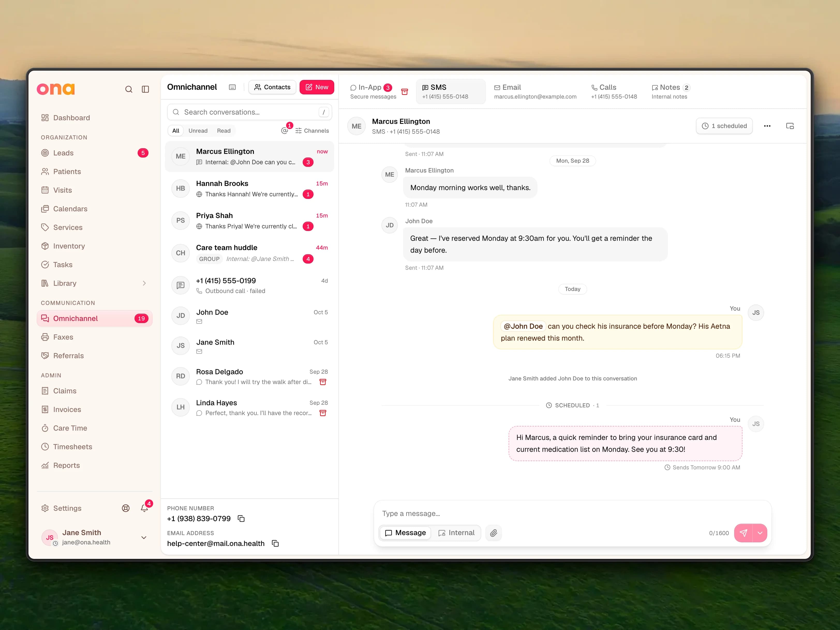Switch to In-App secure messages tab
Image resolution: width=840 pixels, height=630 pixels.
(x=373, y=92)
